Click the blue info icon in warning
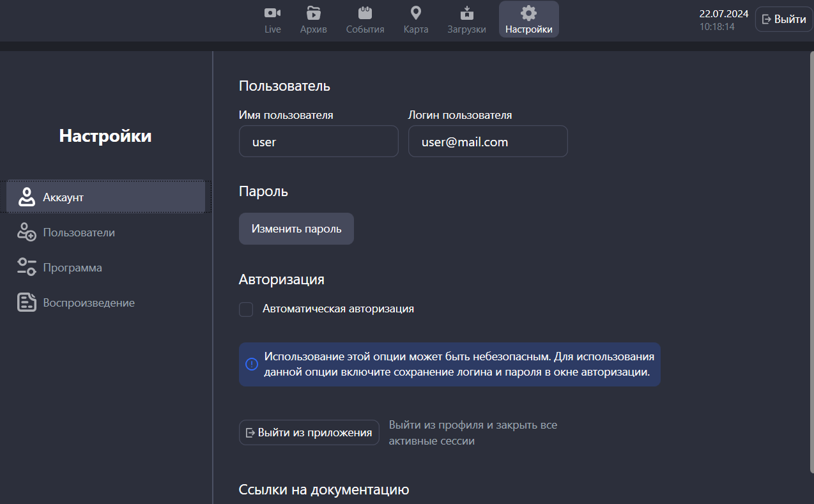This screenshot has height=504, width=814. click(x=252, y=363)
